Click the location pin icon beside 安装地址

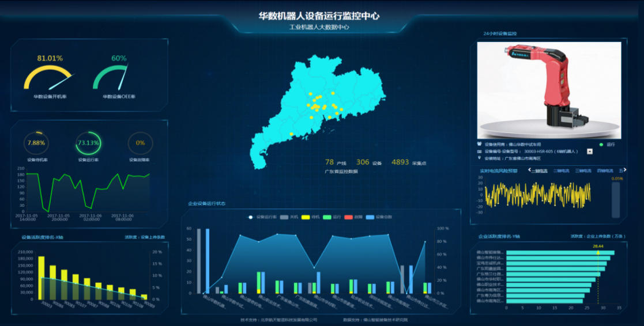pos(480,157)
